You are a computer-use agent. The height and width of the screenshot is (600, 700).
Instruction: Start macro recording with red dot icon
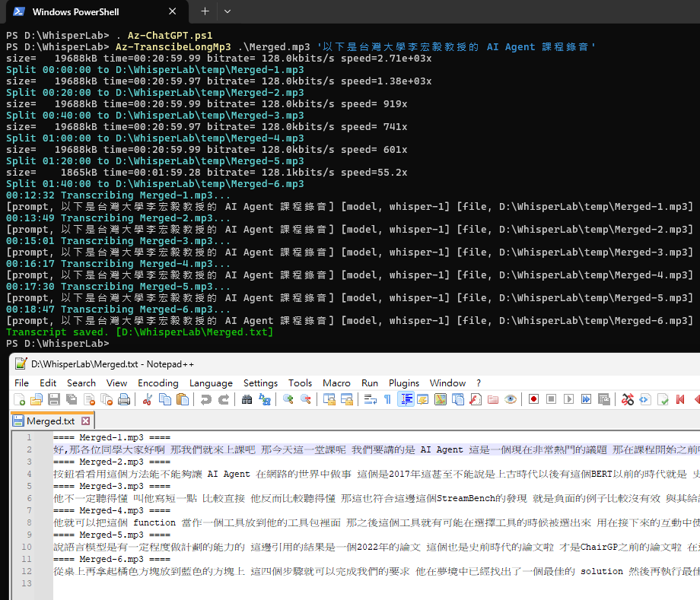pyautogui.click(x=533, y=399)
